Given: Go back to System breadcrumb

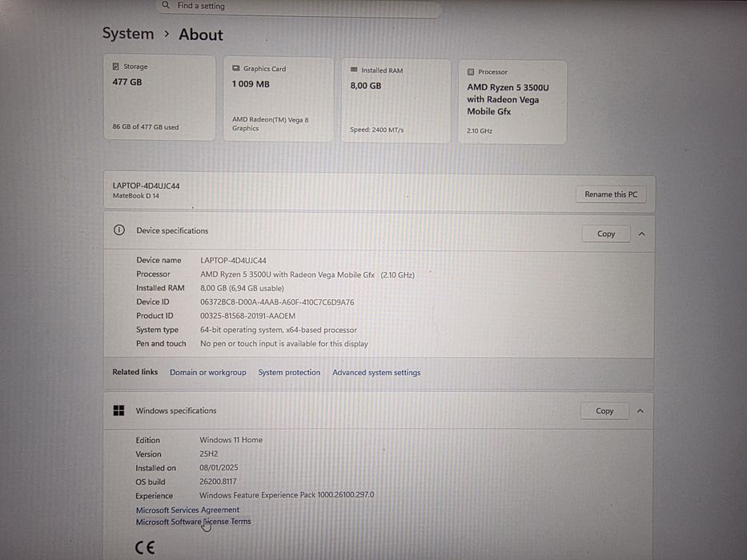Looking at the screenshot, I should coord(128,34).
